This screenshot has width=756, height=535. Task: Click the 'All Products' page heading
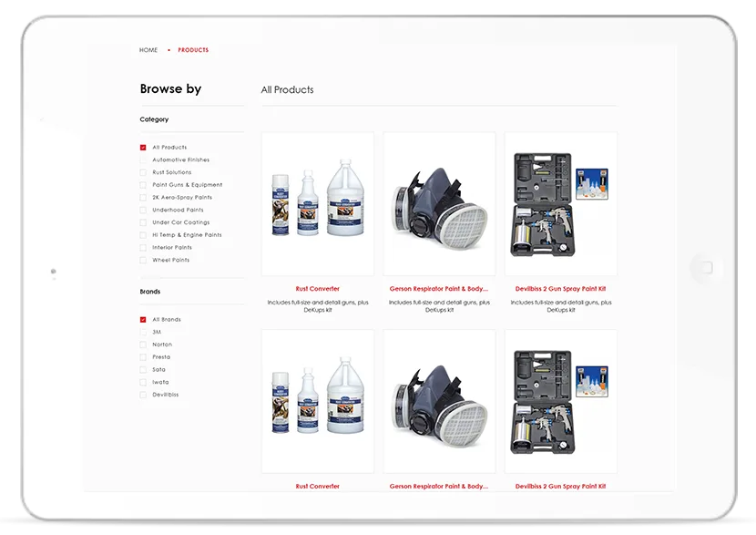[287, 89]
